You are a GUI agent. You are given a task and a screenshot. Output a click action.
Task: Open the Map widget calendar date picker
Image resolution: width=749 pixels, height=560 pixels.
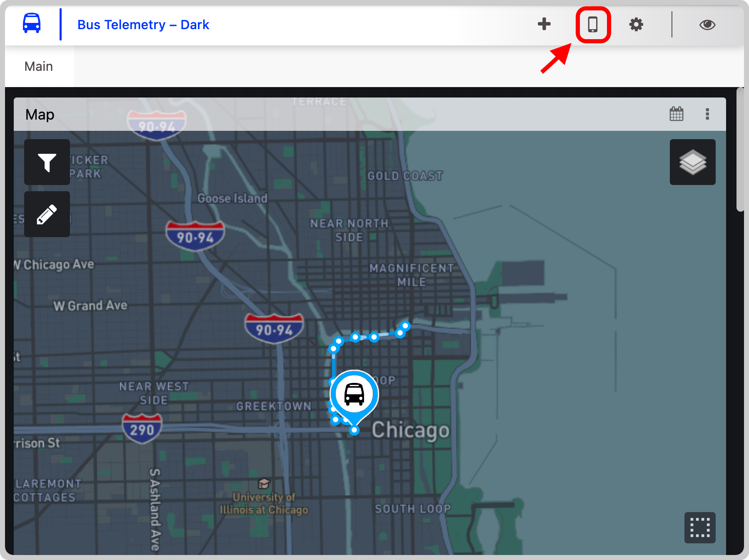point(677,114)
